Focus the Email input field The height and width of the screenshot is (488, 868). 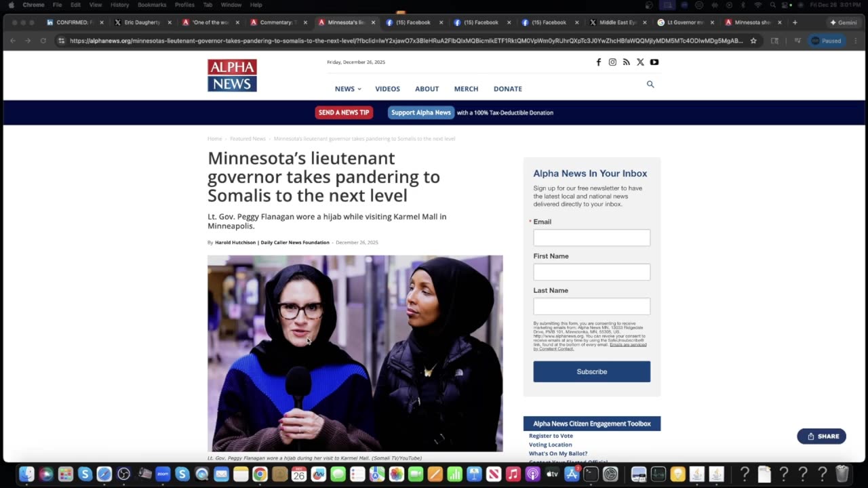(591, 238)
